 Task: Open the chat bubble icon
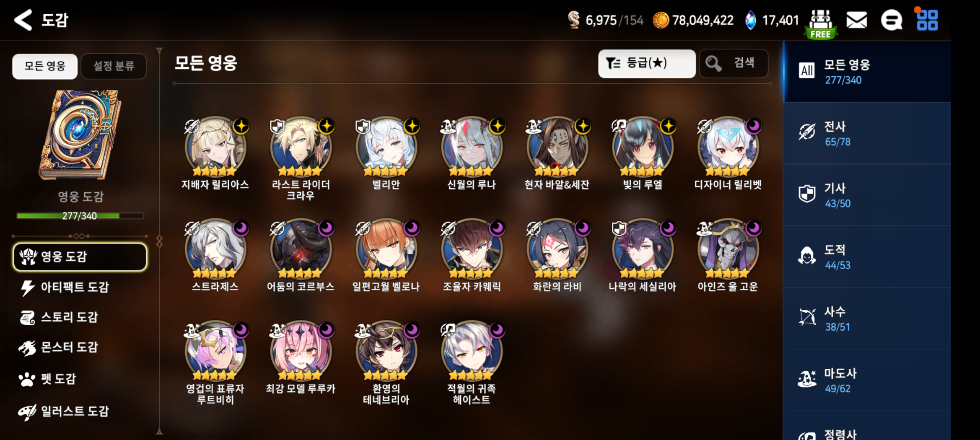coord(891,20)
